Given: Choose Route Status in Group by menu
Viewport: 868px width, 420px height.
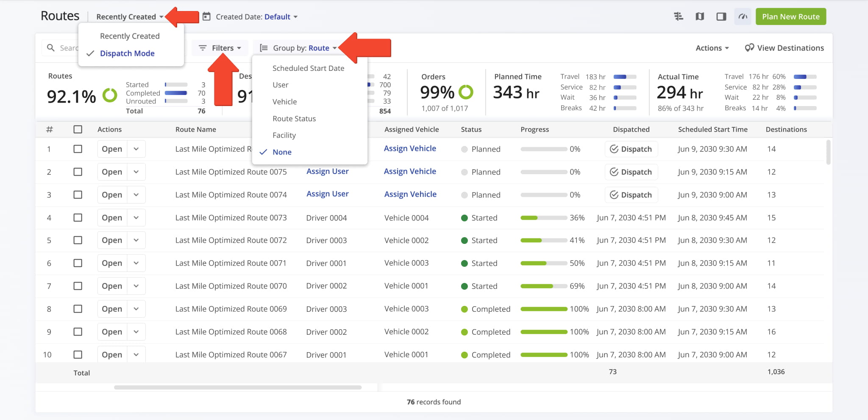Looking at the screenshot, I should point(294,119).
